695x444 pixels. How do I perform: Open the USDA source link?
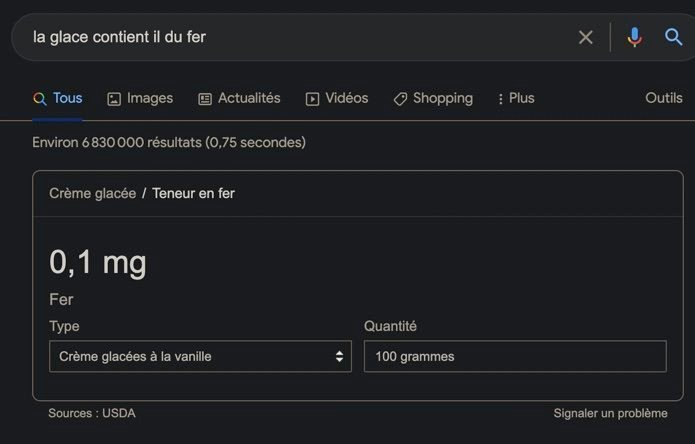click(119, 413)
